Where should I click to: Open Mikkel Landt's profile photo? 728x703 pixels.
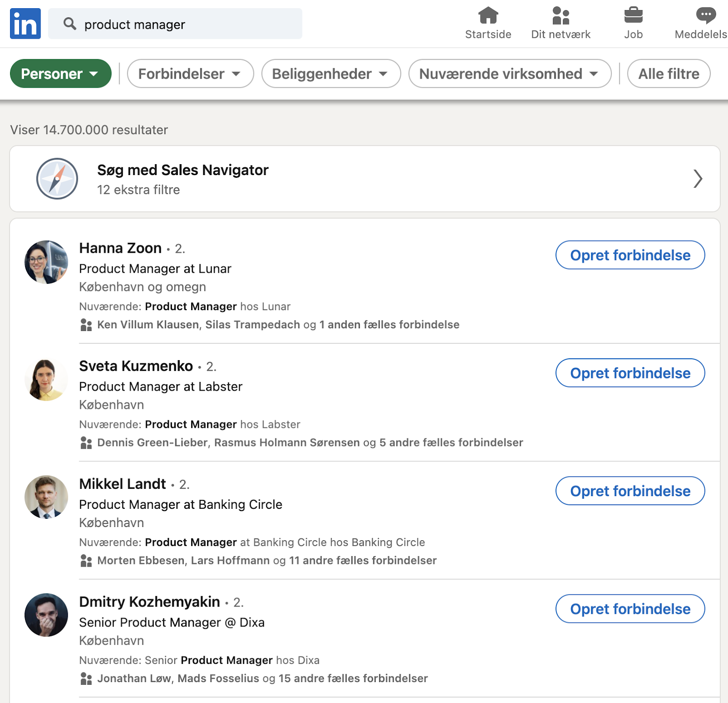tap(46, 497)
